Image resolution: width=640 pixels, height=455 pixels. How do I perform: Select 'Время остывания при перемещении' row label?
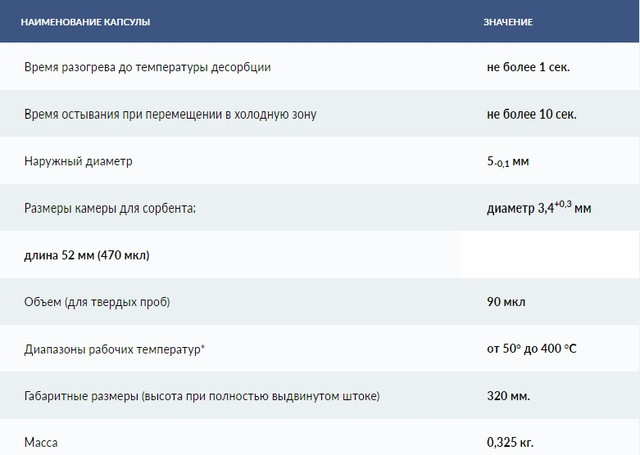(170, 114)
